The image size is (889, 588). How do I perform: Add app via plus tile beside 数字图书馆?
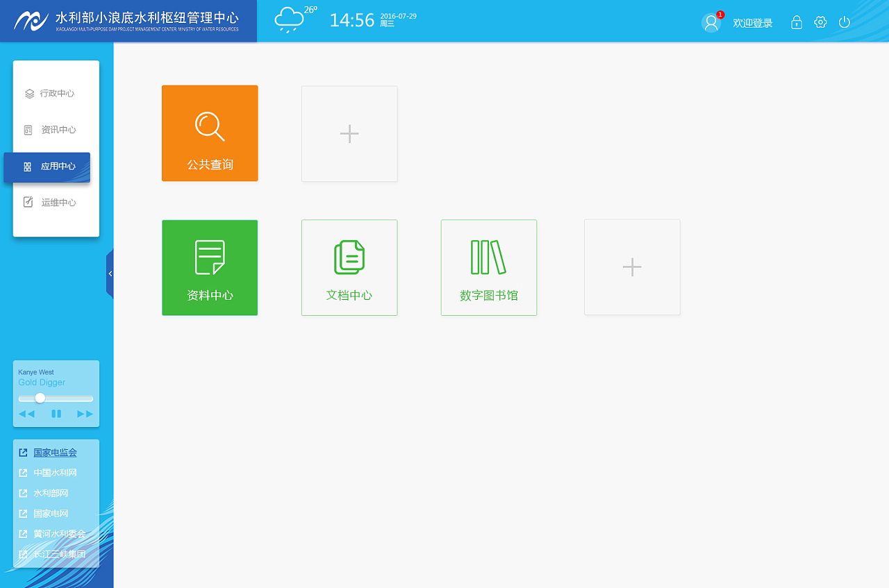point(632,267)
